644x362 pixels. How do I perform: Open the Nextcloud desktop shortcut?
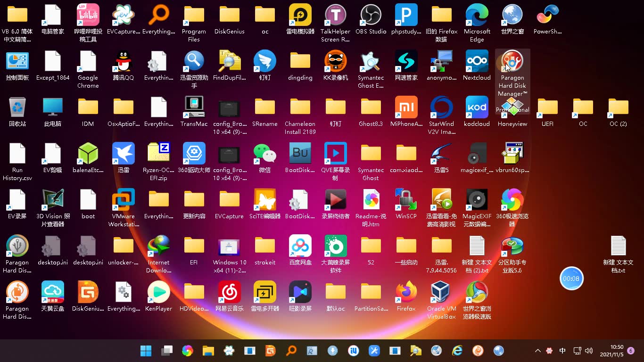[477, 66]
